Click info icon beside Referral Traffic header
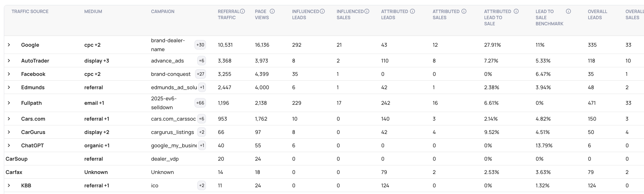Viewport: 644px width, 194px height. 242,11
